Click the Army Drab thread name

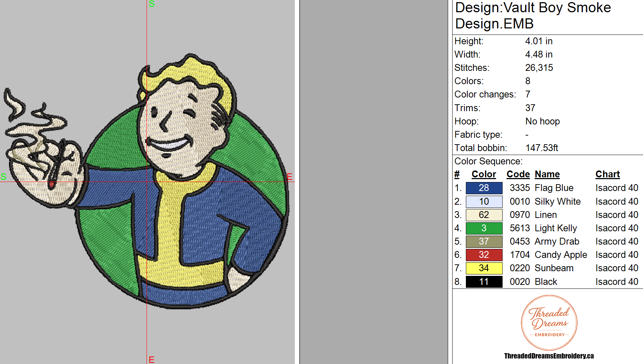point(557,241)
